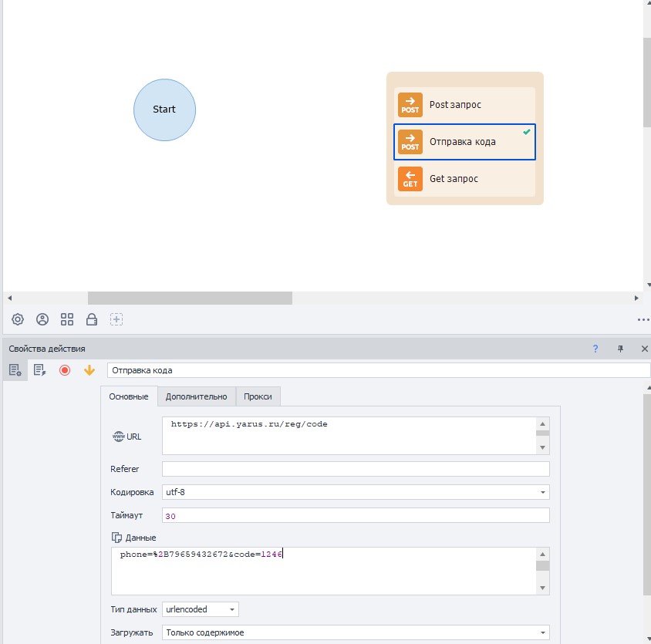Image resolution: width=651 pixels, height=644 pixels.
Task: Click canvas horizontal scrollbar left arrow
Action: pos(9,298)
